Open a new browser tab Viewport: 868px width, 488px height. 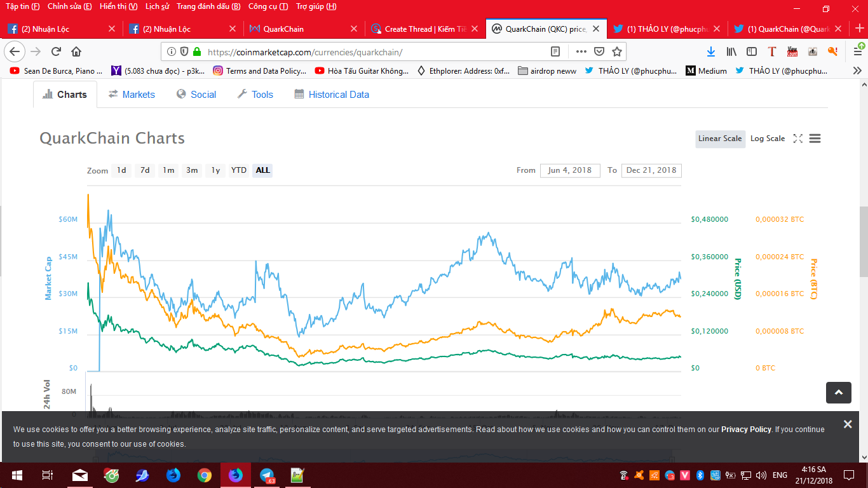(x=859, y=29)
